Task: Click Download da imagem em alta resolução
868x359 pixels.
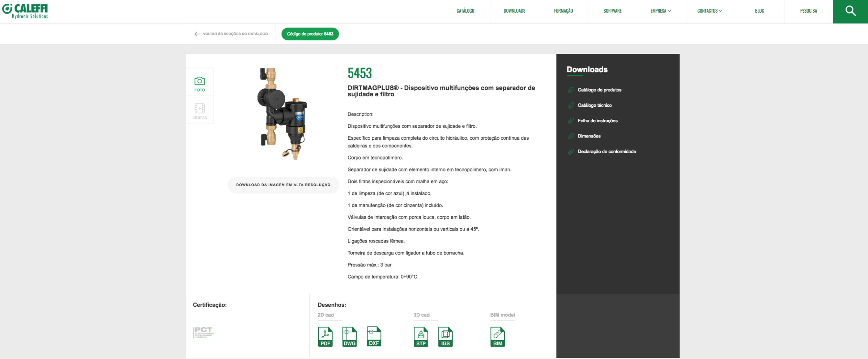Action: (x=283, y=185)
